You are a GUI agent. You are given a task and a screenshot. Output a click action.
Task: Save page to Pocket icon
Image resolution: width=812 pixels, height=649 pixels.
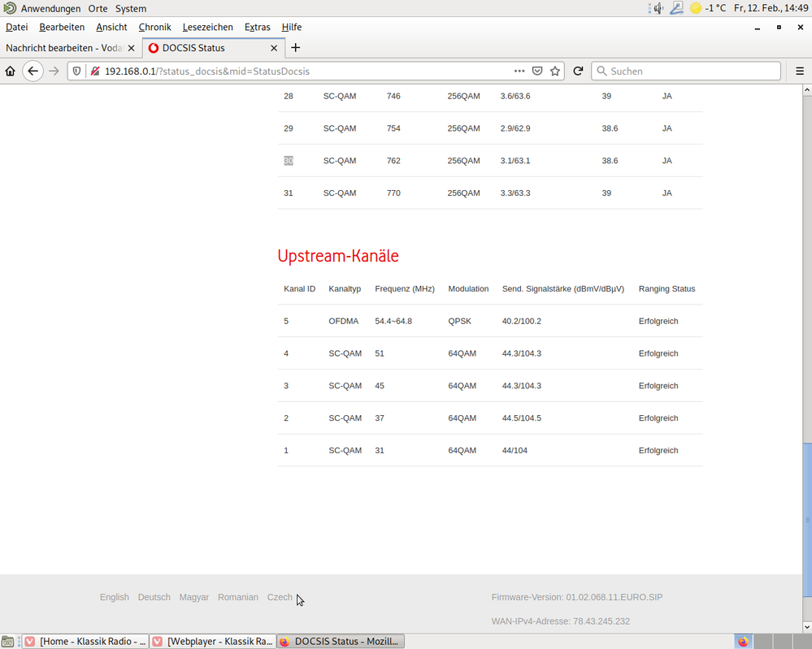pyautogui.click(x=537, y=71)
